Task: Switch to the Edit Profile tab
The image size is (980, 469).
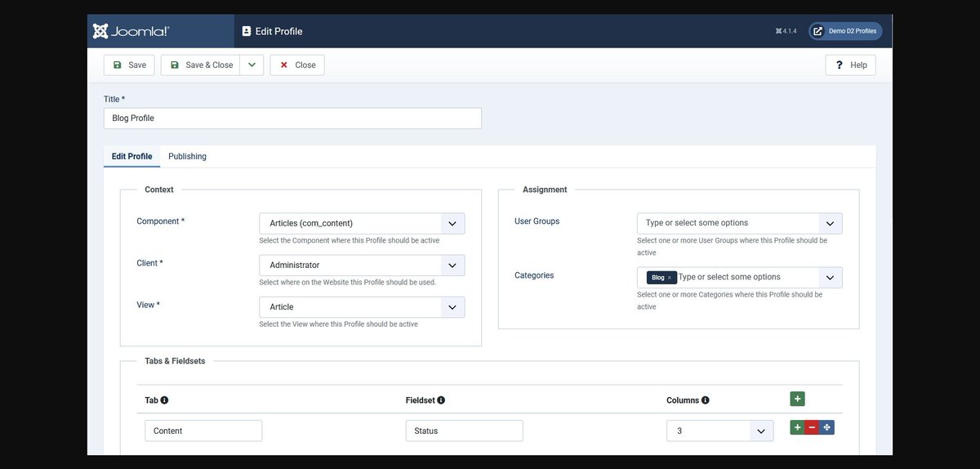Action: coord(131,156)
